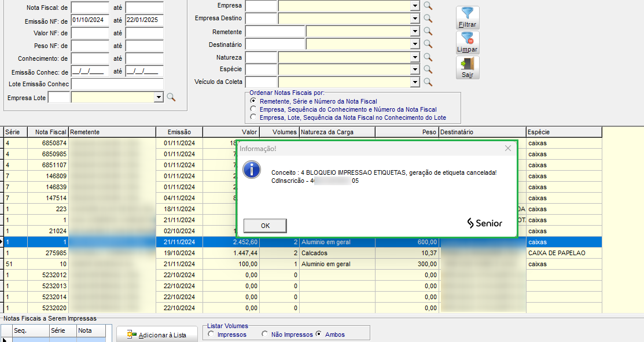Choose the 'Não Impressos' volumes radio button

click(265, 334)
